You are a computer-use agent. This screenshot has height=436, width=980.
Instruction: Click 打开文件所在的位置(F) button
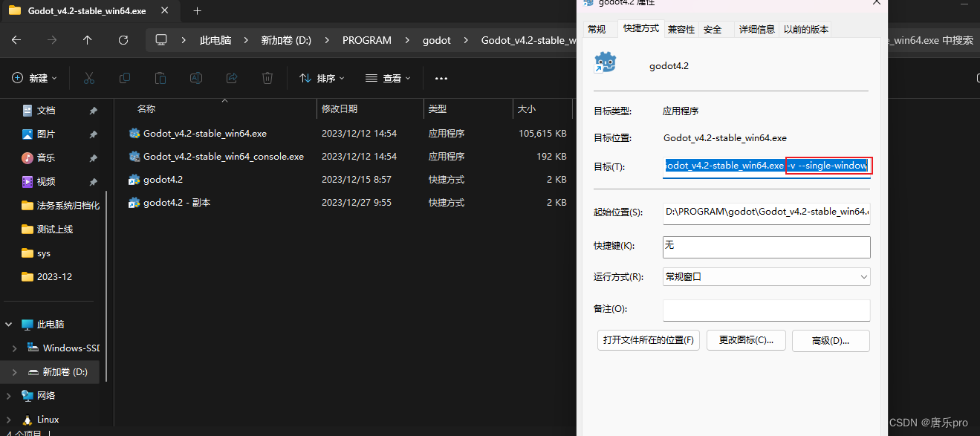[x=649, y=341]
